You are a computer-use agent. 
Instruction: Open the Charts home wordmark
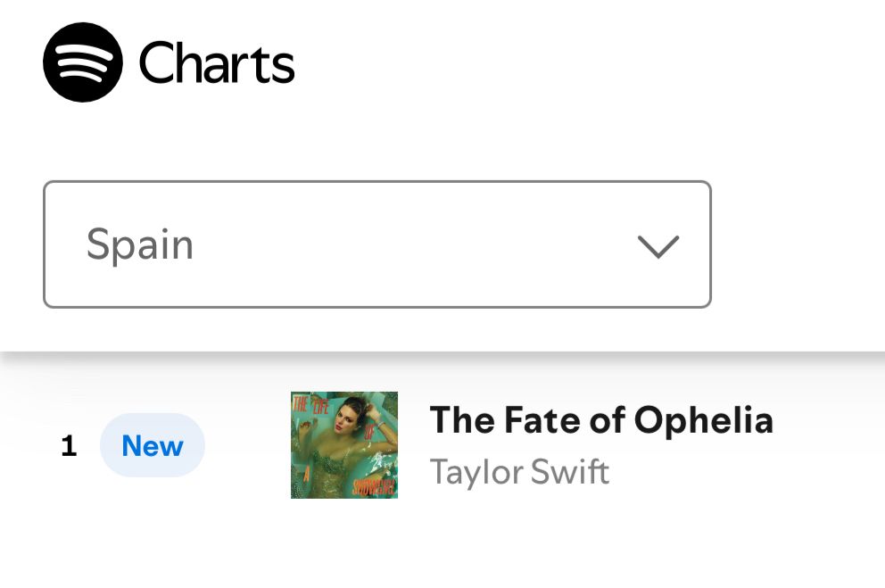[217, 63]
